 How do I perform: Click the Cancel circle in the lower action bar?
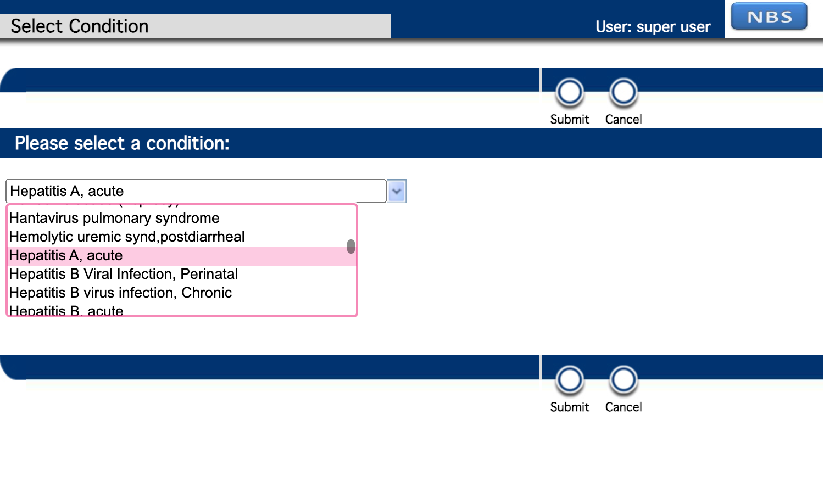coord(623,379)
